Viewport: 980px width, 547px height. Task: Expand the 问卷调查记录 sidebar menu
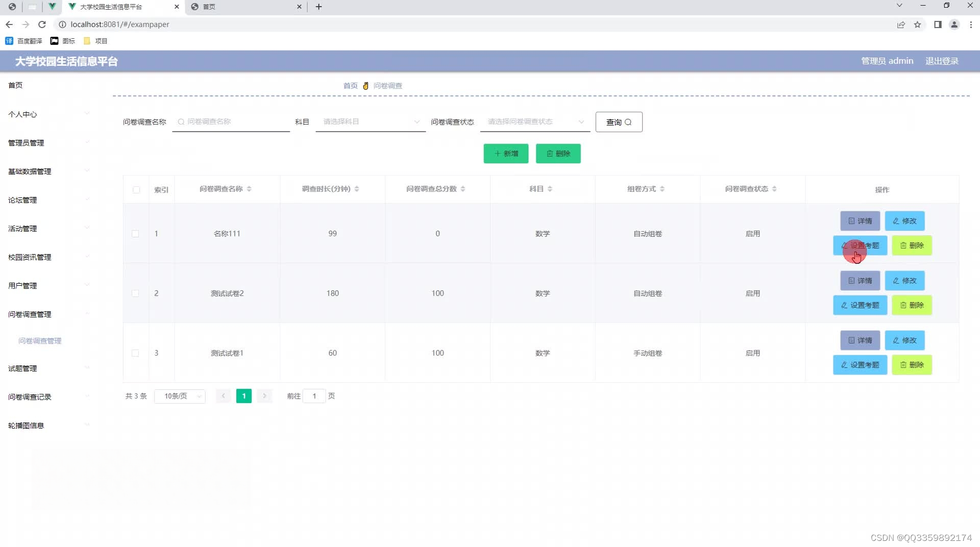(x=48, y=397)
